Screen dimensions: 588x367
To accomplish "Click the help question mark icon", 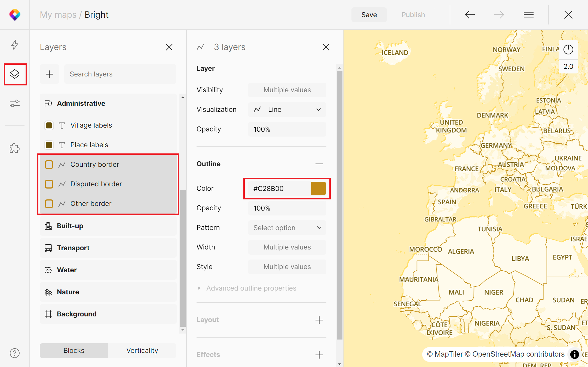I will 15,353.
